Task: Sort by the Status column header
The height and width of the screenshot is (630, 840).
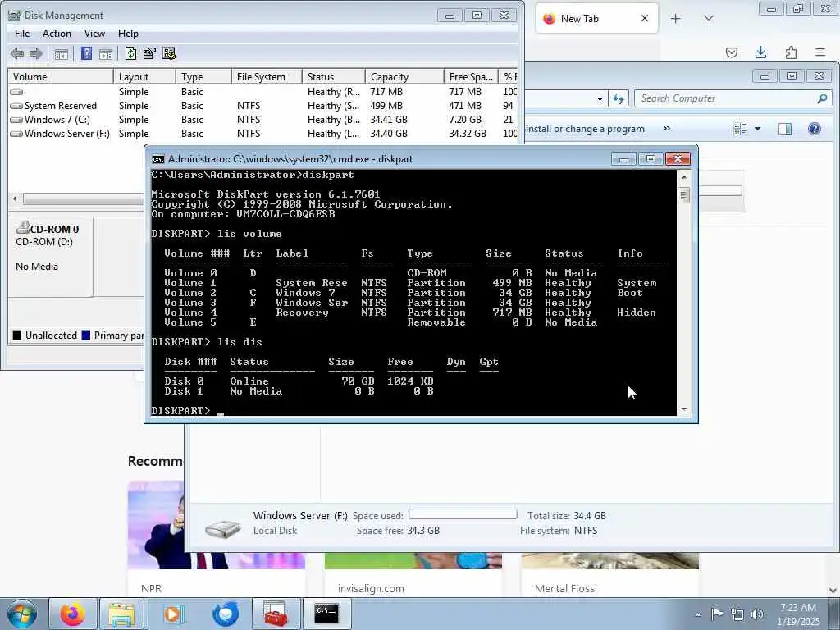Action: pyautogui.click(x=334, y=76)
